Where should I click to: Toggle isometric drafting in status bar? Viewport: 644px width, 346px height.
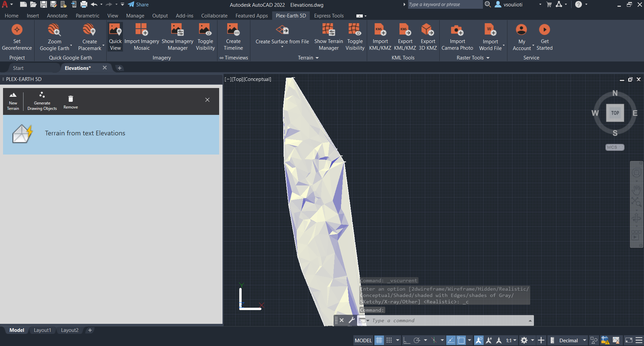coord(434,340)
